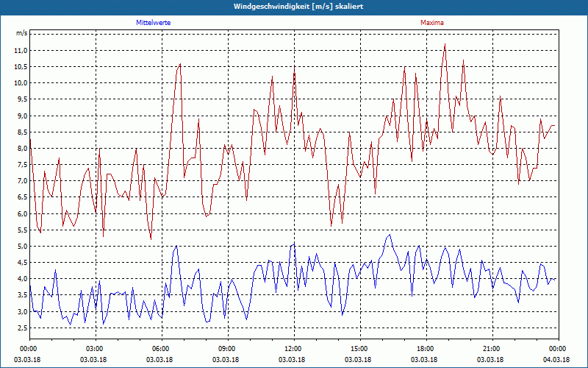The height and width of the screenshot is (368, 588).
Task: Click the 3,0 y-axis value
Action: (22, 312)
